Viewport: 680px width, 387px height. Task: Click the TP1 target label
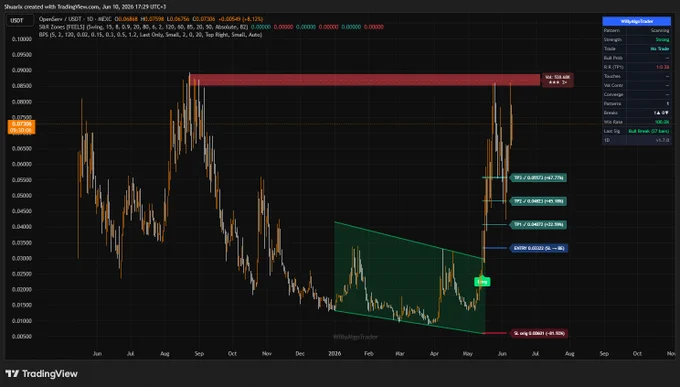(538, 225)
